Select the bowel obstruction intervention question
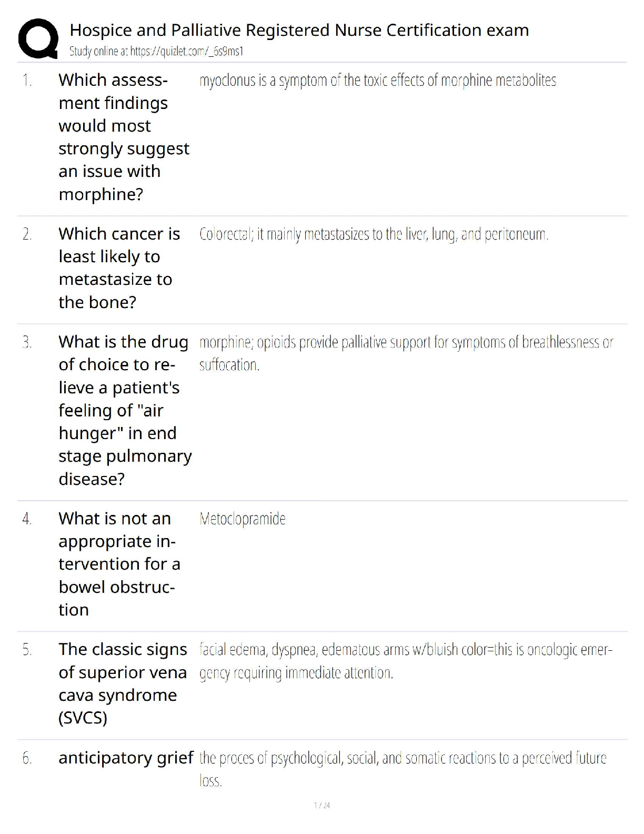This screenshot has width=644, height=834. point(119,564)
